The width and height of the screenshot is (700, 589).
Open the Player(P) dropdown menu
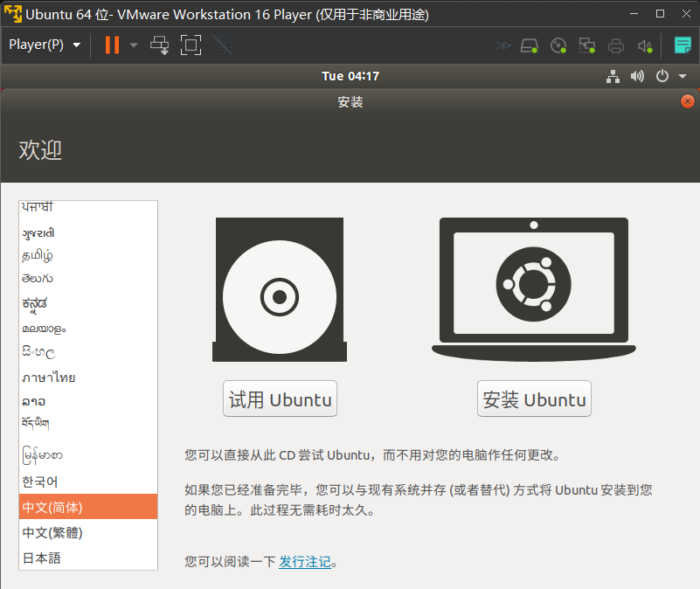coord(45,45)
